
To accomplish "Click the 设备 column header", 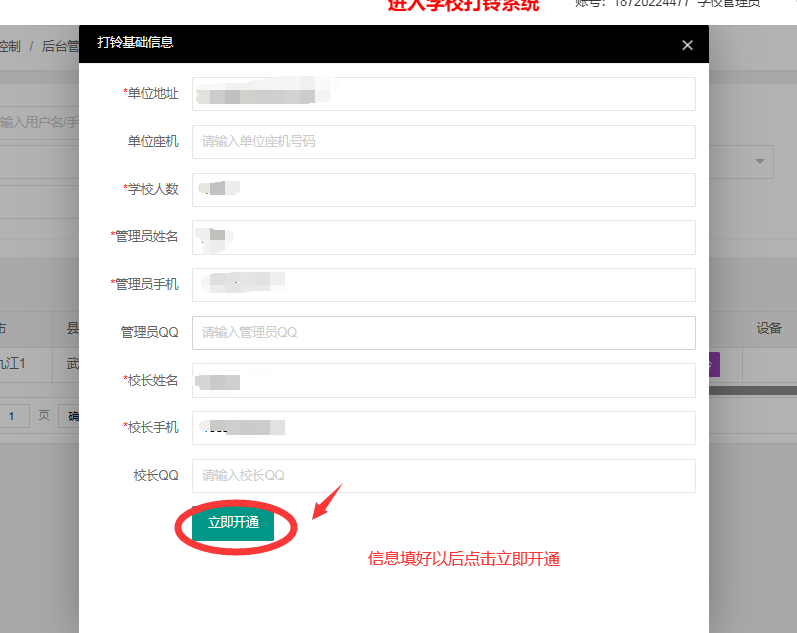I will click(769, 328).
